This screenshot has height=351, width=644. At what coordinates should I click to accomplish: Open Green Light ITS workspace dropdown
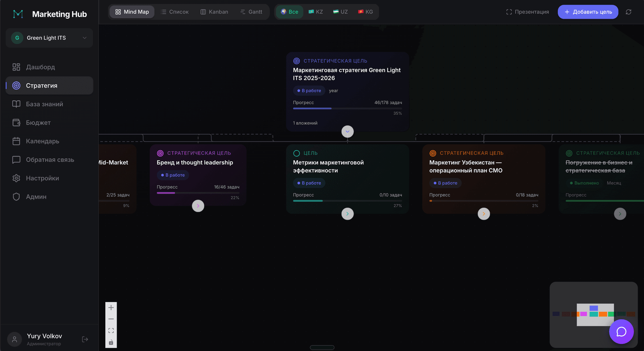point(49,38)
